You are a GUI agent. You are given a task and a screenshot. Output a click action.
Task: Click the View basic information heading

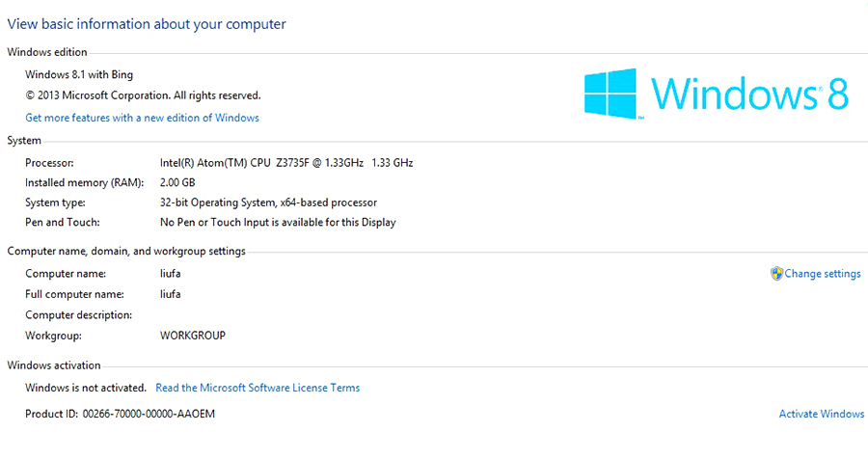point(147,23)
